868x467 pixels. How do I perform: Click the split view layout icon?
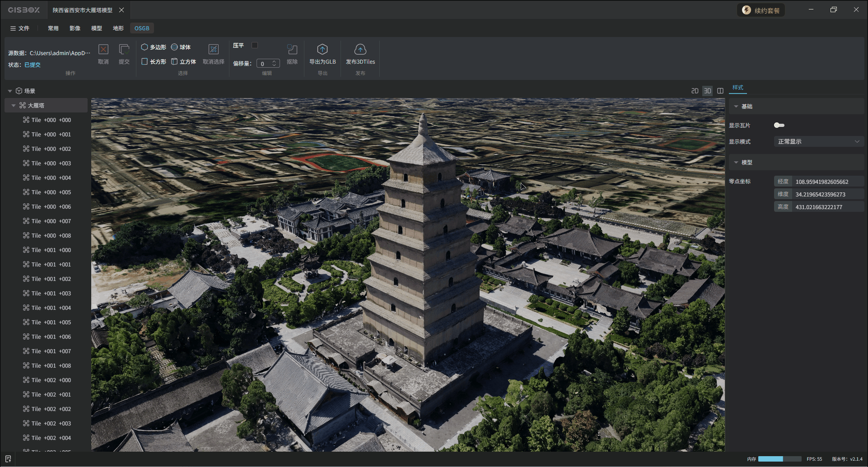tap(720, 91)
